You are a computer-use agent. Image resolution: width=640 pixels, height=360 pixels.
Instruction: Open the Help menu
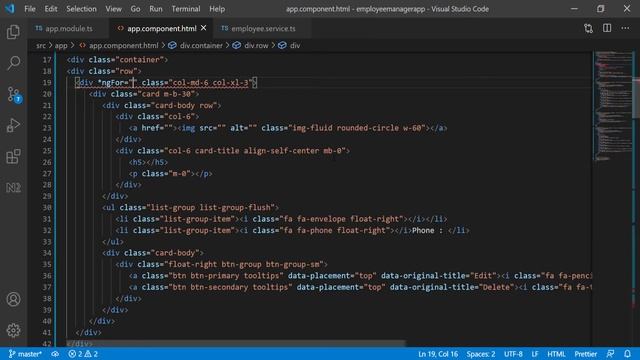pyautogui.click(x=217, y=9)
